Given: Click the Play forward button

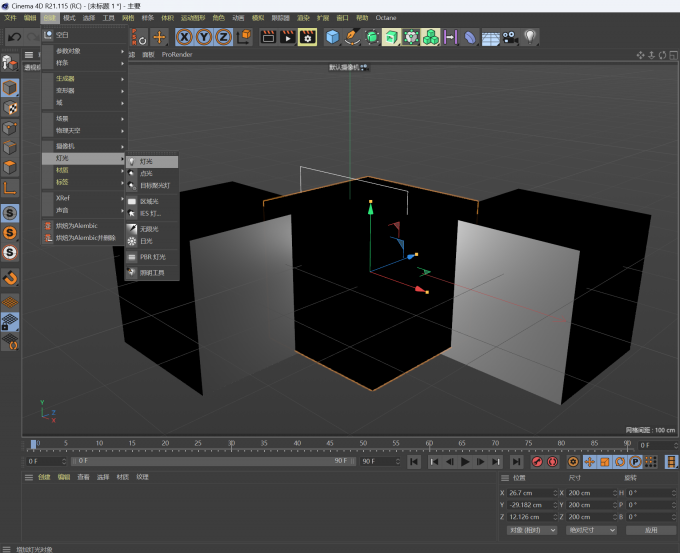Looking at the screenshot, I should (465, 462).
